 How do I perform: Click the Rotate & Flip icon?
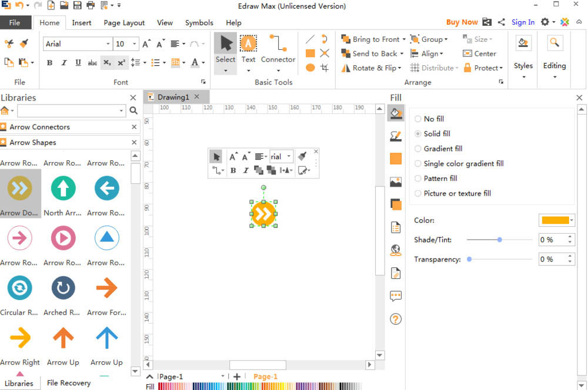point(346,68)
